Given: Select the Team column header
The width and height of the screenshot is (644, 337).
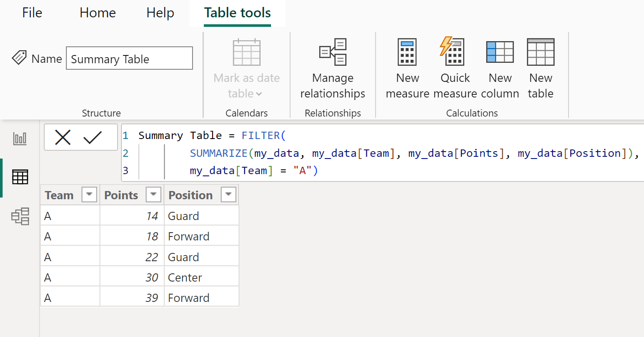Looking at the screenshot, I should tap(59, 194).
